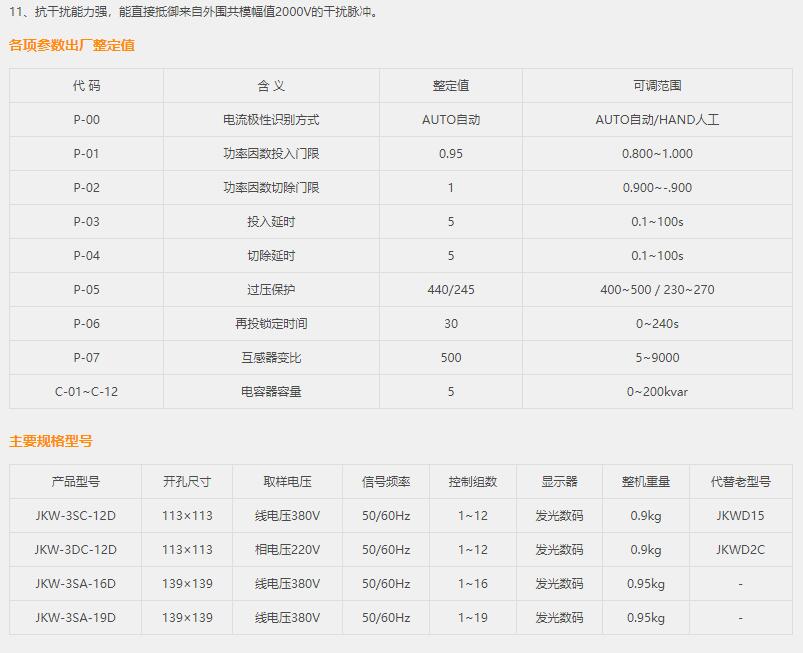Select the P-07 code cell

pos(87,357)
